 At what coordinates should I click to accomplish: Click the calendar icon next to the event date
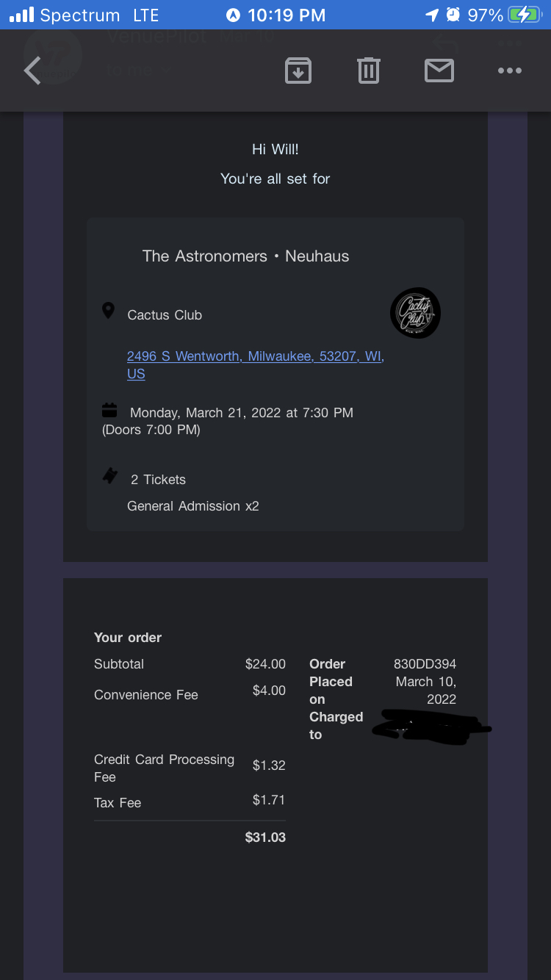[x=109, y=410]
